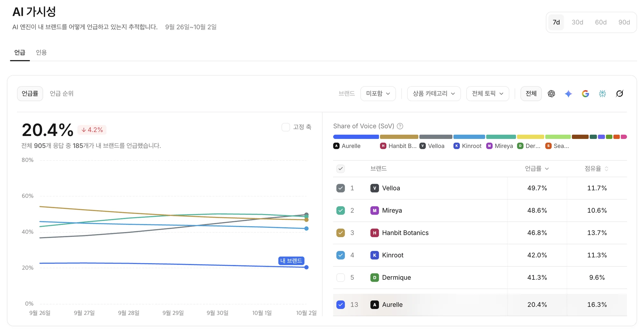Click the Aurelle line endpoint on chart
Image resolution: width=644 pixels, height=330 pixels.
(x=306, y=267)
